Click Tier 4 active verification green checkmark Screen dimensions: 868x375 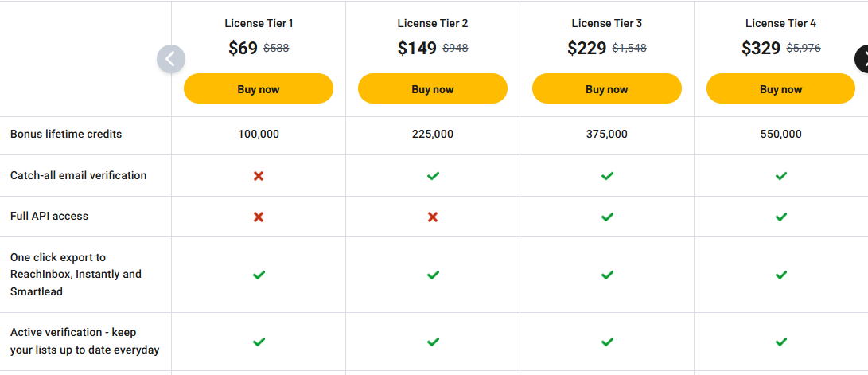click(x=781, y=342)
